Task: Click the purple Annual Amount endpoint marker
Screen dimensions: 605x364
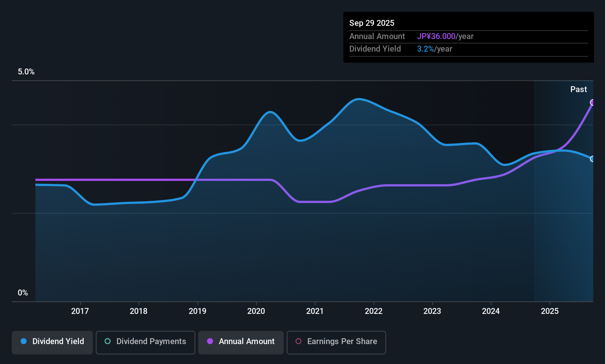Action: (x=592, y=102)
